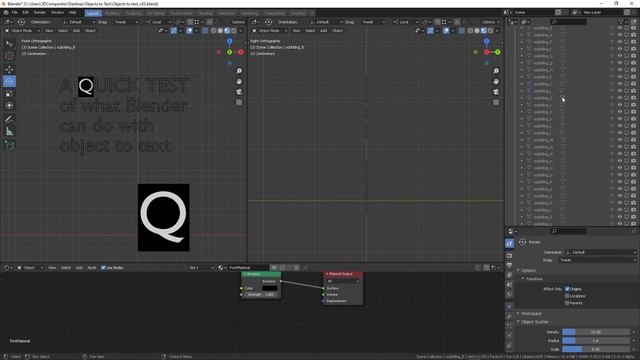
Task: Expand the Workspace panel
Action: pyautogui.click(x=531, y=313)
